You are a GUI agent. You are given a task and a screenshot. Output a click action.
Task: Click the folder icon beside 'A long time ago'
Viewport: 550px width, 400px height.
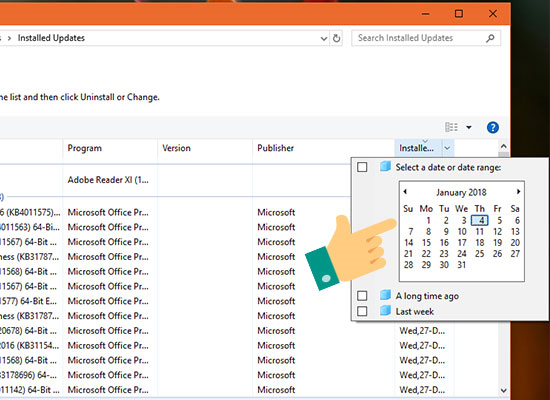point(385,295)
